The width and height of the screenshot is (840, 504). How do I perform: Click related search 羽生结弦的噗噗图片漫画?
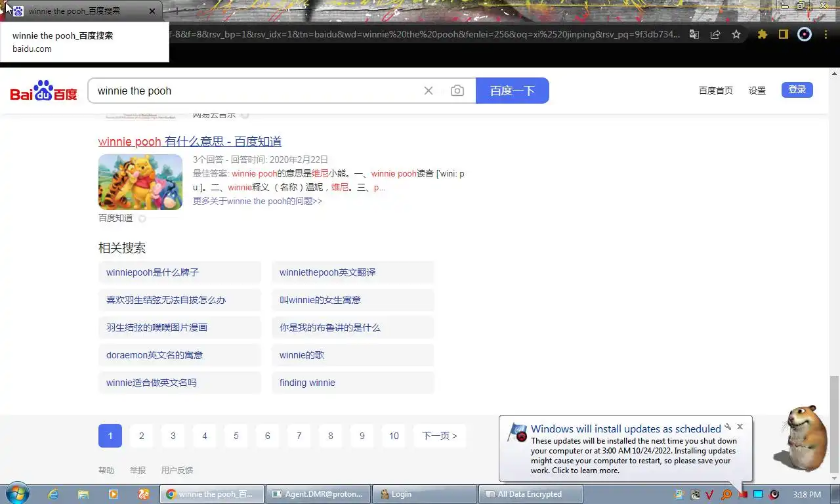[x=180, y=327]
